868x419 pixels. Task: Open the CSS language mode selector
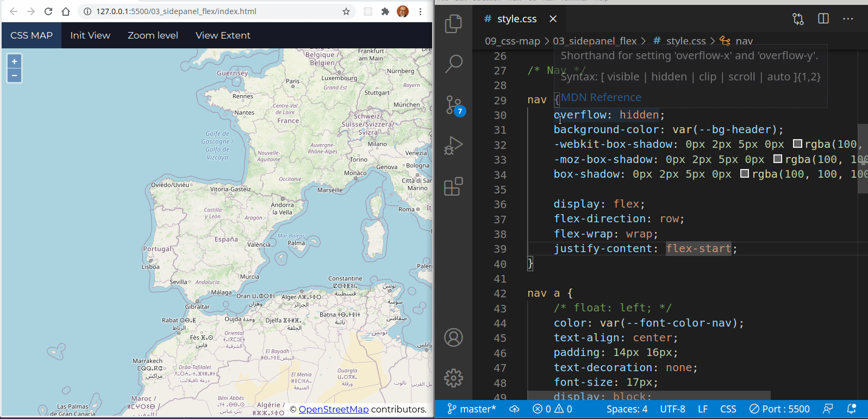pos(728,409)
